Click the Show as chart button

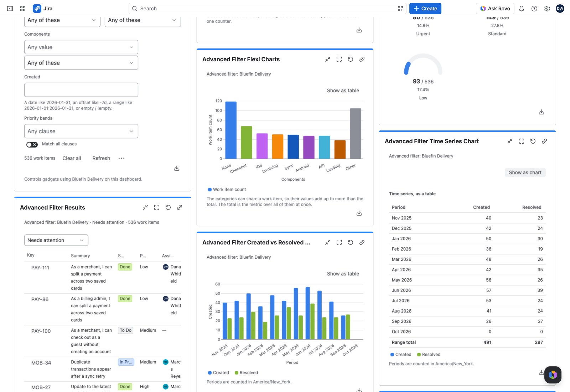[525, 172]
